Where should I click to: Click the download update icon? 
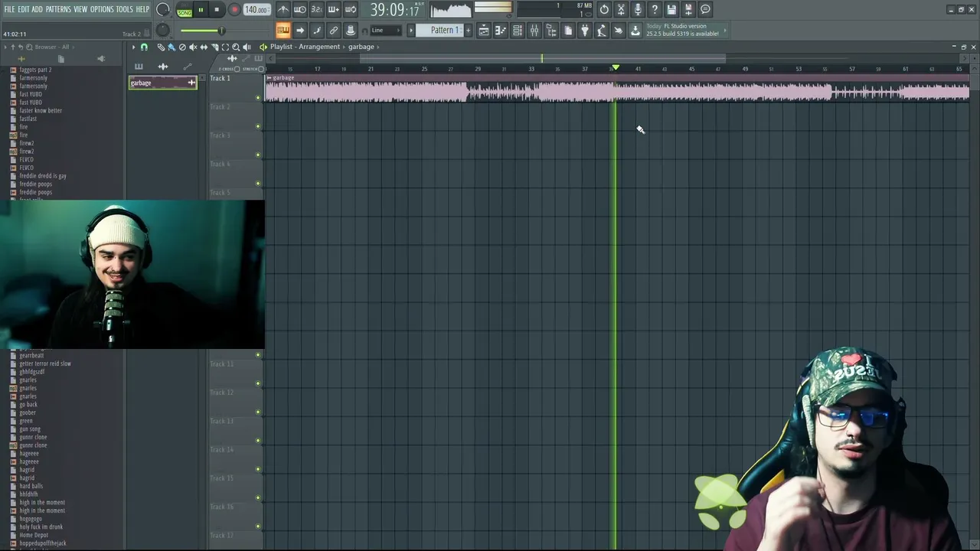[635, 31]
